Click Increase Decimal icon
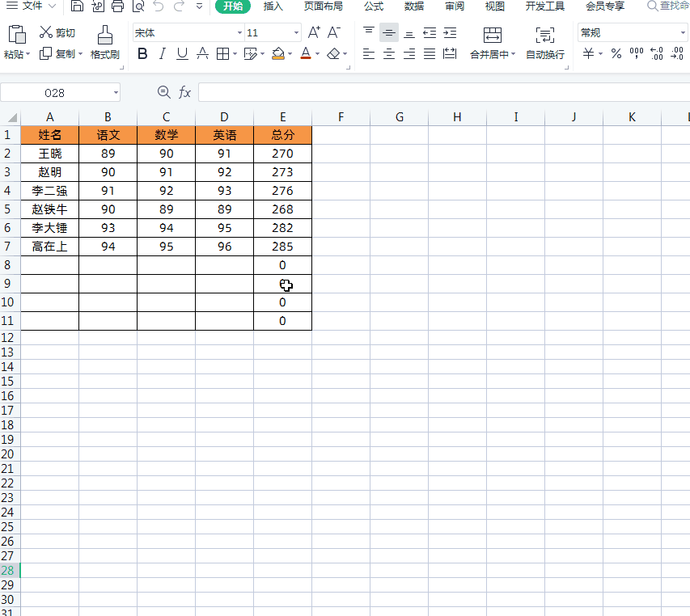Viewport: 690px width, 616px height. 657,53
